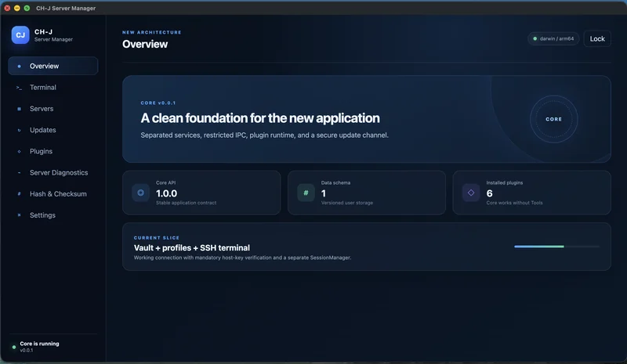Click the Core API 1.0.0 card

(x=201, y=193)
